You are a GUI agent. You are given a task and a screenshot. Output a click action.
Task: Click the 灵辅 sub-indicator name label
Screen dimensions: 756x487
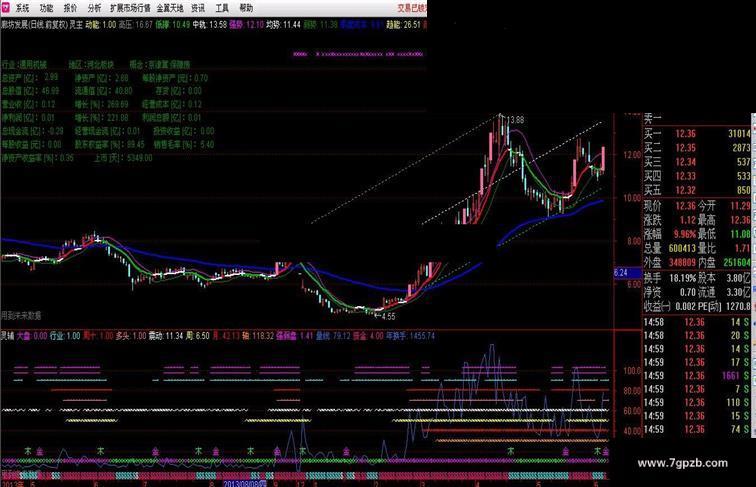(x=7, y=336)
